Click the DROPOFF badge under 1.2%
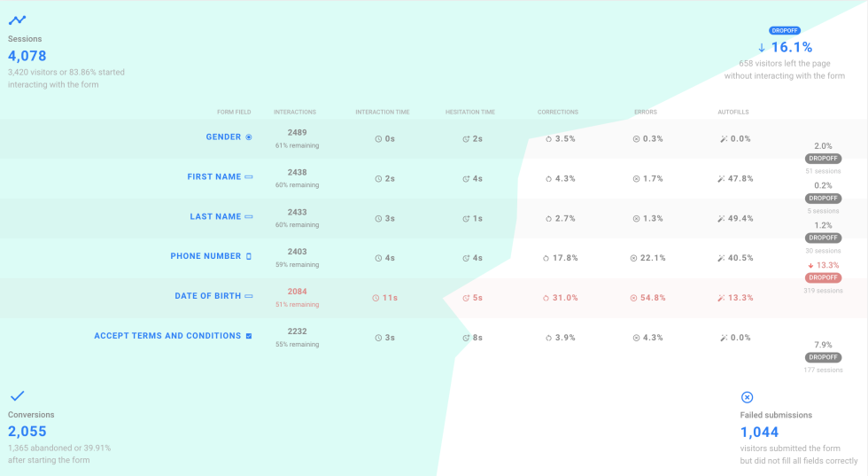868x476 pixels. [823, 238]
